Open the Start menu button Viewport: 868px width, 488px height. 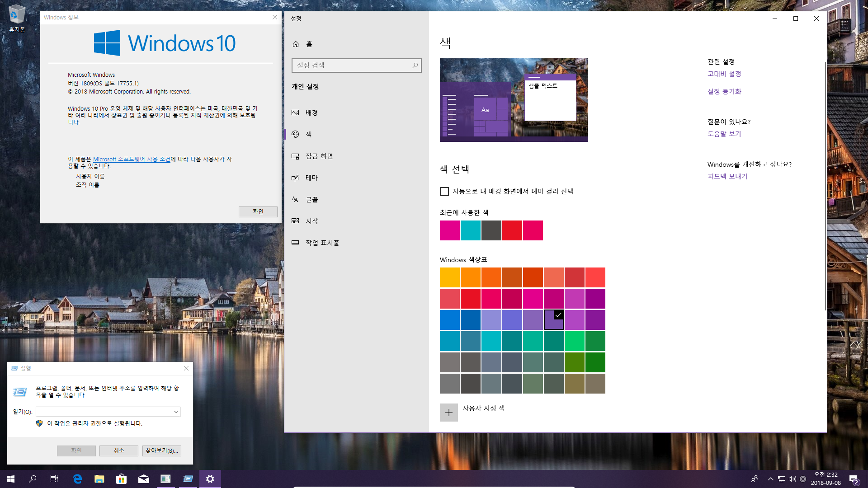11,479
